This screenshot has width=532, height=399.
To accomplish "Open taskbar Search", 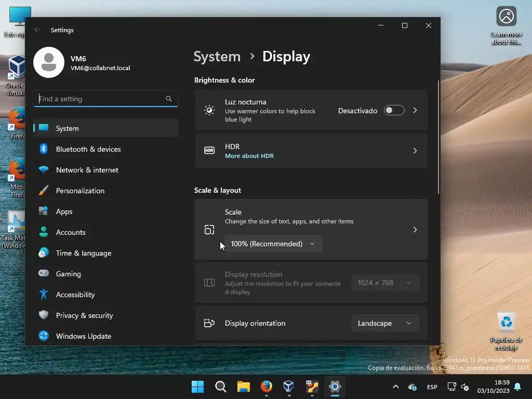I will click(x=220, y=387).
